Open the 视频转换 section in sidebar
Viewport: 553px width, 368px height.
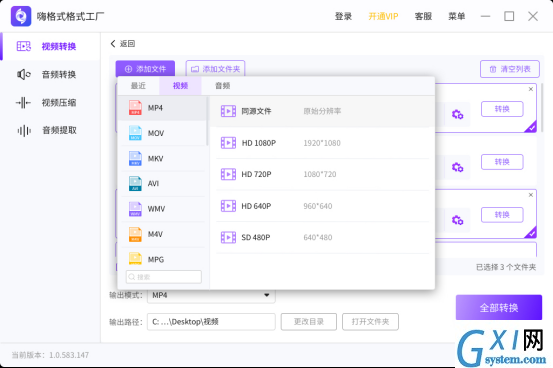pyautogui.click(x=50, y=46)
